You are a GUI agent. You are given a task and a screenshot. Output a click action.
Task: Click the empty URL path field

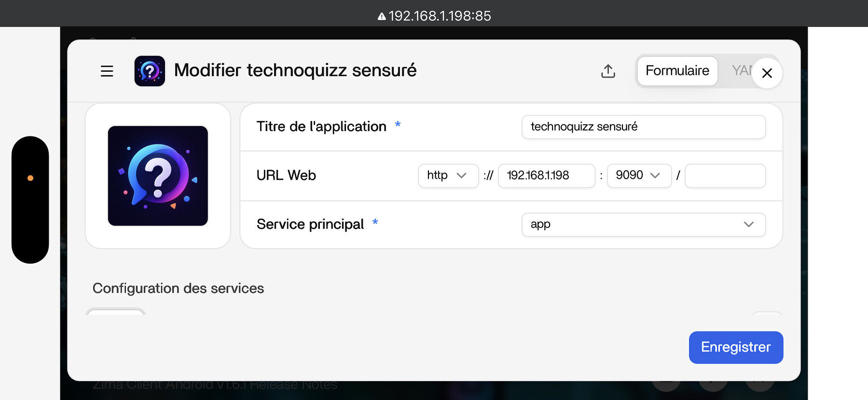(x=725, y=175)
